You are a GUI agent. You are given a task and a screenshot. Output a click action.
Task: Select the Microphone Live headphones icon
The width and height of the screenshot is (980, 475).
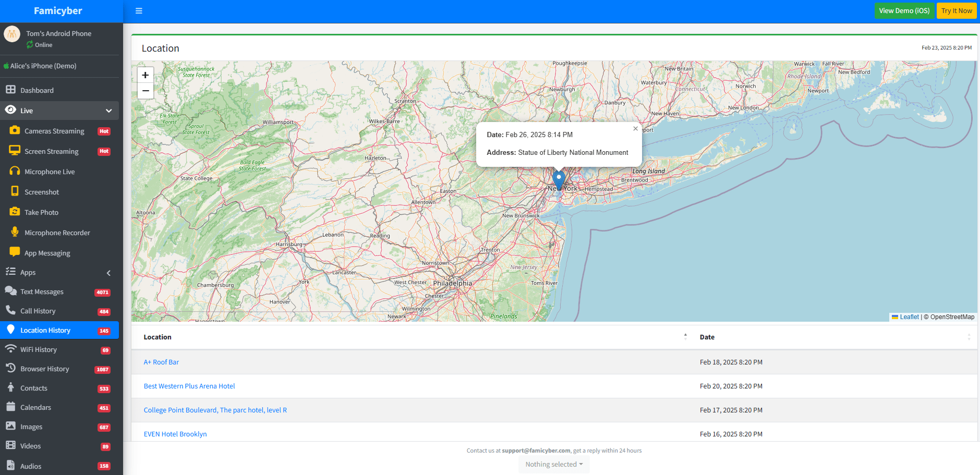coord(15,171)
